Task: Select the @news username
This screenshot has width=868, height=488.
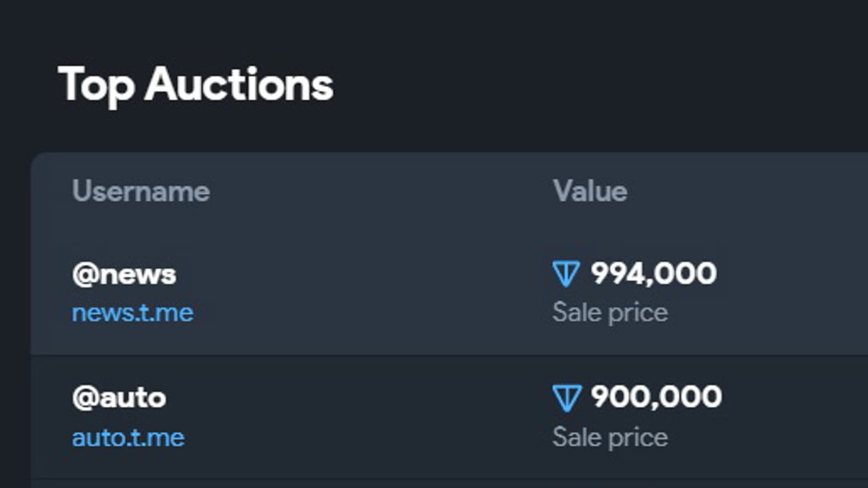Action: pyautogui.click(x=124, y=274)
